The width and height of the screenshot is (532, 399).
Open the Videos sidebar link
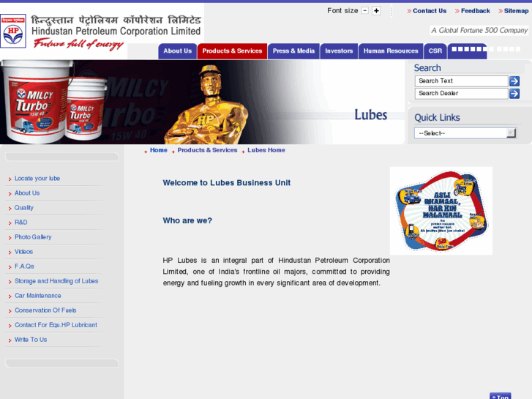pos(23,252)
